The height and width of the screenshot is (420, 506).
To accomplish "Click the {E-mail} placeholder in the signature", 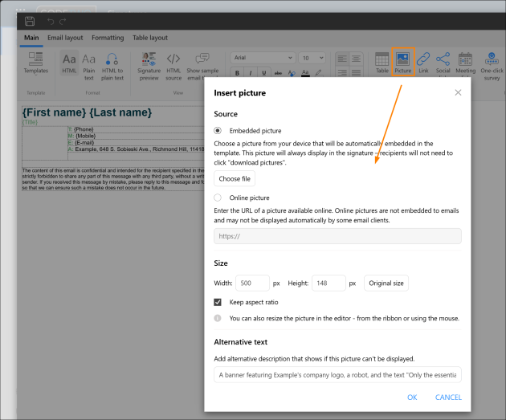I will tap(84, 143).
